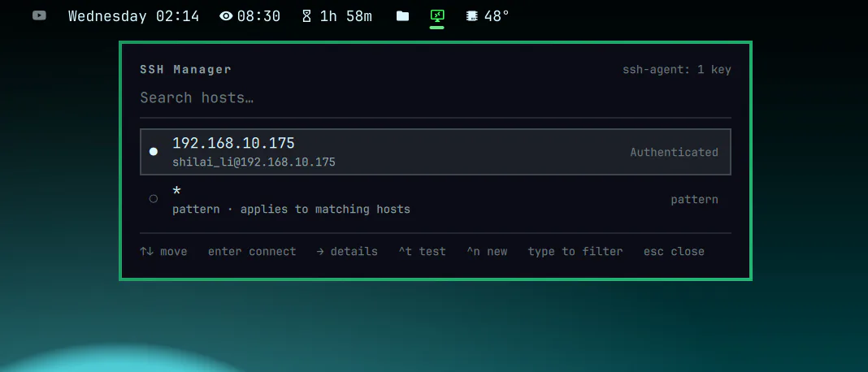Select the * pattern host entry

pyautogui.click(x=435, y=199)
